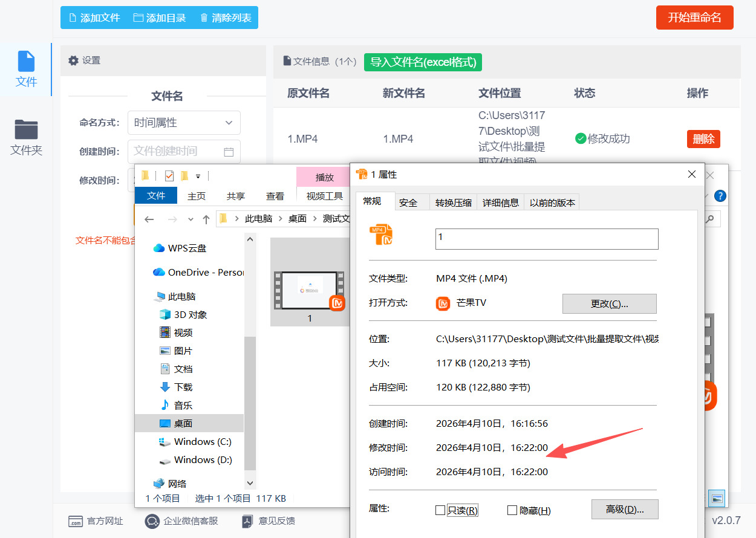The width and height of the screenshot is (756, 538).
Task: Click 导入文件名(excel格式) import button
Action: point(423,62)
